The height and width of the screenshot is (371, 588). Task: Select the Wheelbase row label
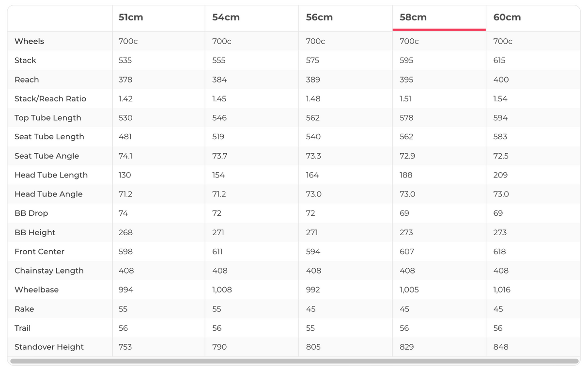[x=36, y=290]
